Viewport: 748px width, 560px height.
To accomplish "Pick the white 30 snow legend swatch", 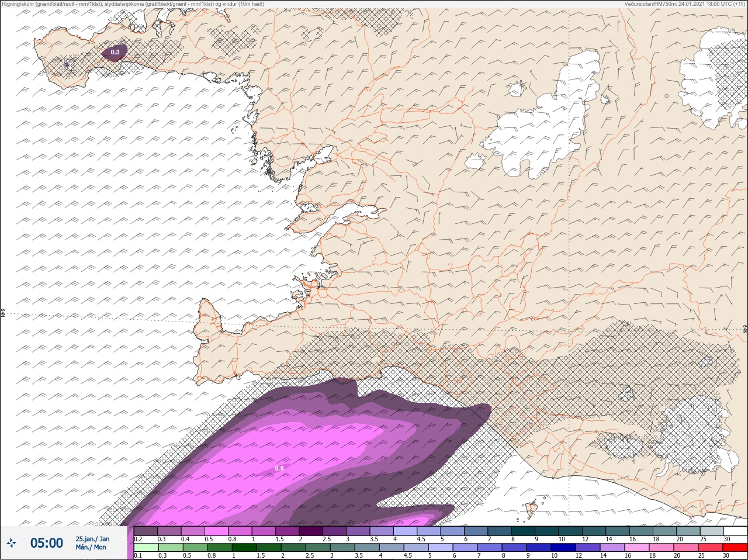I will point(735,531).
